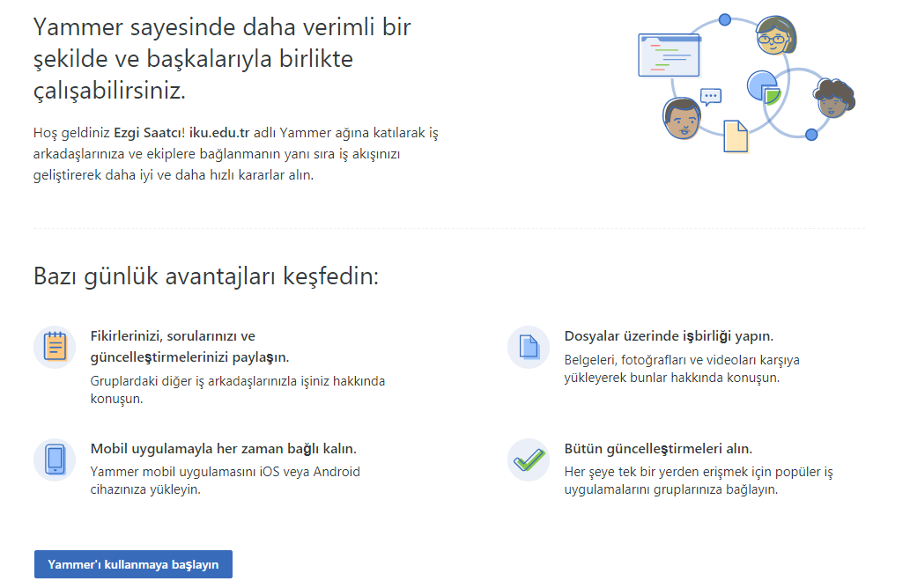The height and width of the screenshot is (588, 910).
Task: Click the 'Yammer'ı kullanmaya başlayın' button
Action: 134,564
